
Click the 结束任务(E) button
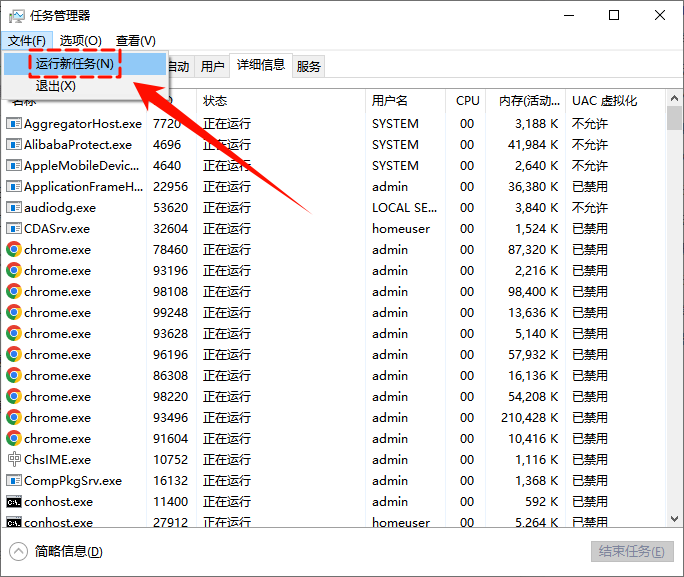[x=632, y=552]
